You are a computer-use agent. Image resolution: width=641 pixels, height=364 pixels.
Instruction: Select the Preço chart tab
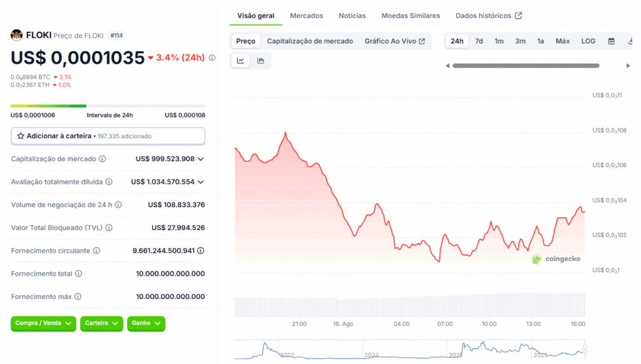(245, 41)
